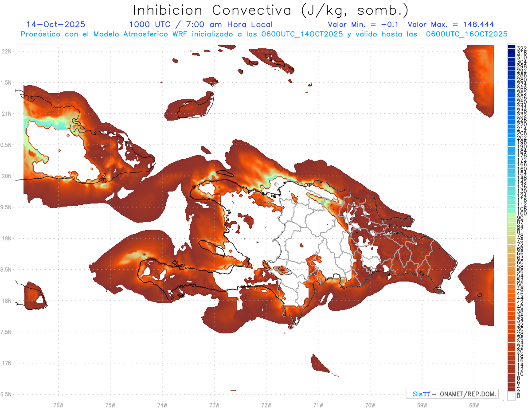Click the "1000 UTC / 7:00 am Hora Local" text

coord(201,24)
